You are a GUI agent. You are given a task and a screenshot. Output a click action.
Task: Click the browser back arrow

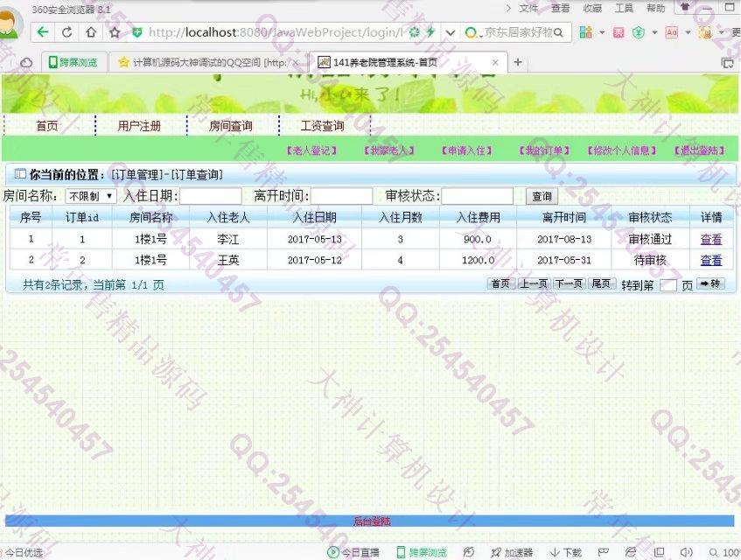43,32
